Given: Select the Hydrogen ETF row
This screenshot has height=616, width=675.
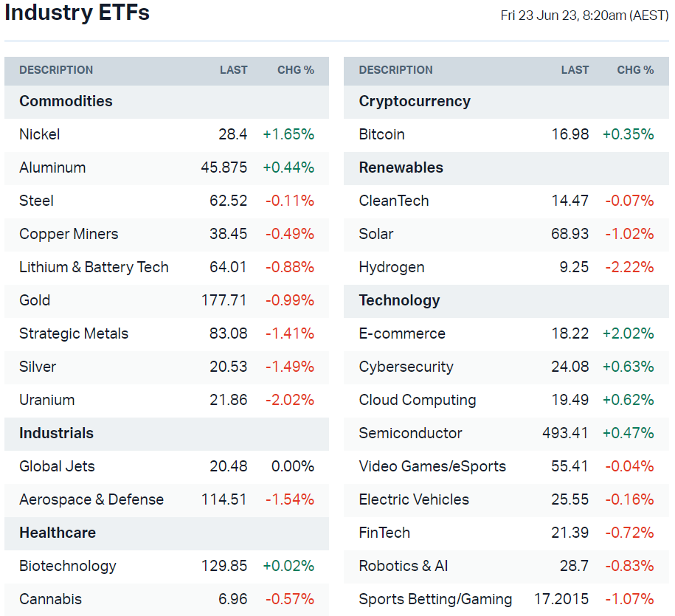Looking at the screenshot, I should point(391,267).
